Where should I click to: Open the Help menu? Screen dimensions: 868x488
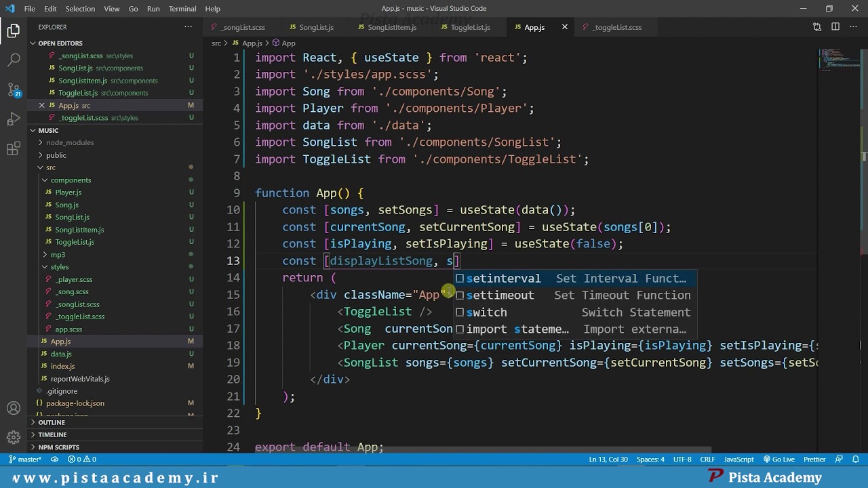point(213,9)
